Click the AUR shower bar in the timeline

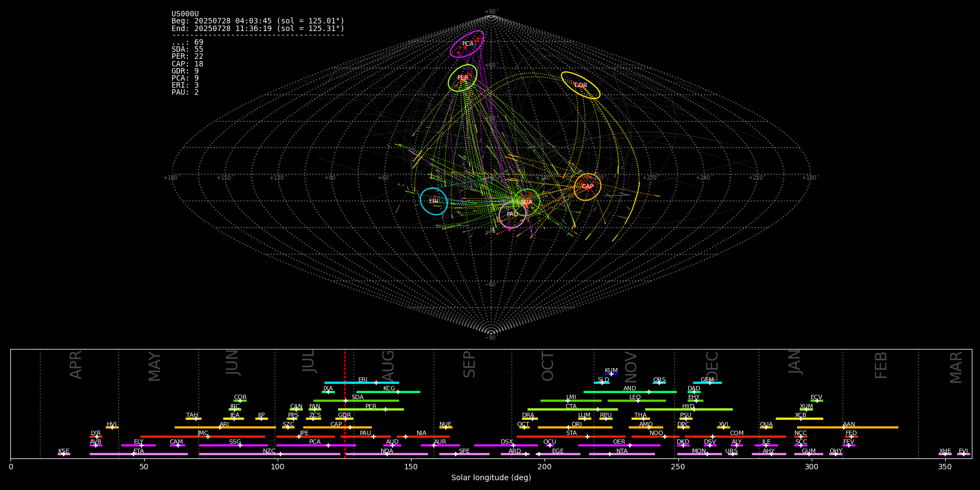coord(440,445)
